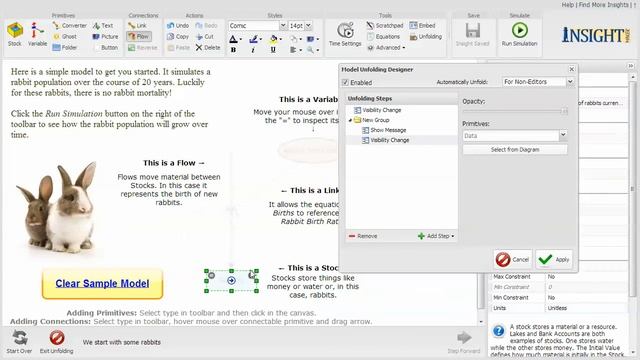Image resolution: width=640 pixels, height=360 pixels.
Task: Select the Picture primitive
Action: point(105,36)
